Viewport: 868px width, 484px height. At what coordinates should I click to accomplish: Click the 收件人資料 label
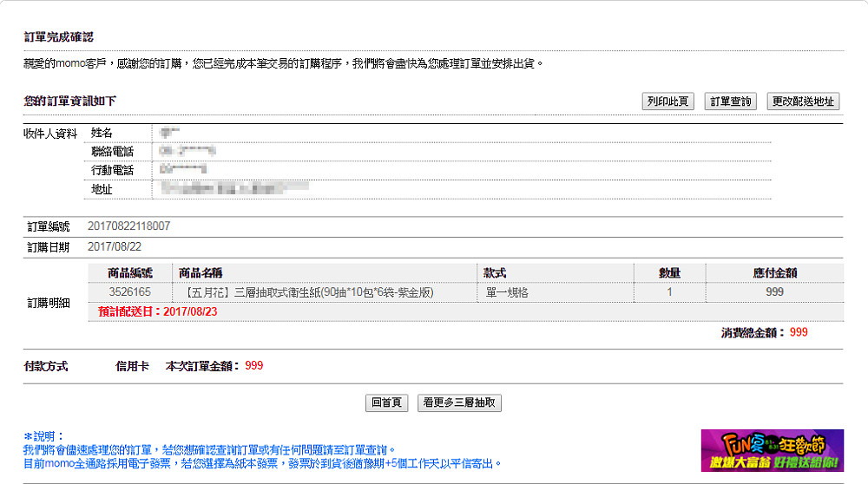[x=50, y=134]
